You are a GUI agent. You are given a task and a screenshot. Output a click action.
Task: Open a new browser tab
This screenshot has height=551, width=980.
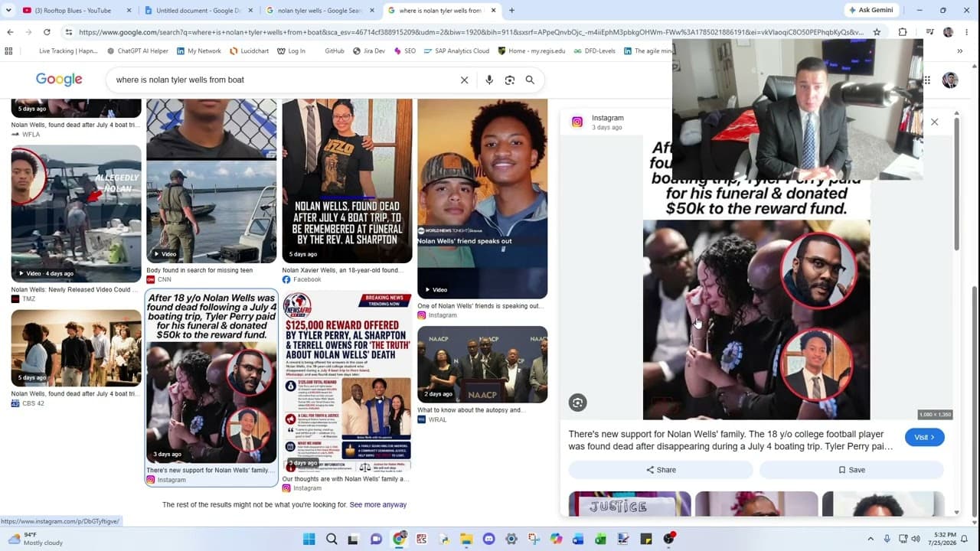coord(511,11)
